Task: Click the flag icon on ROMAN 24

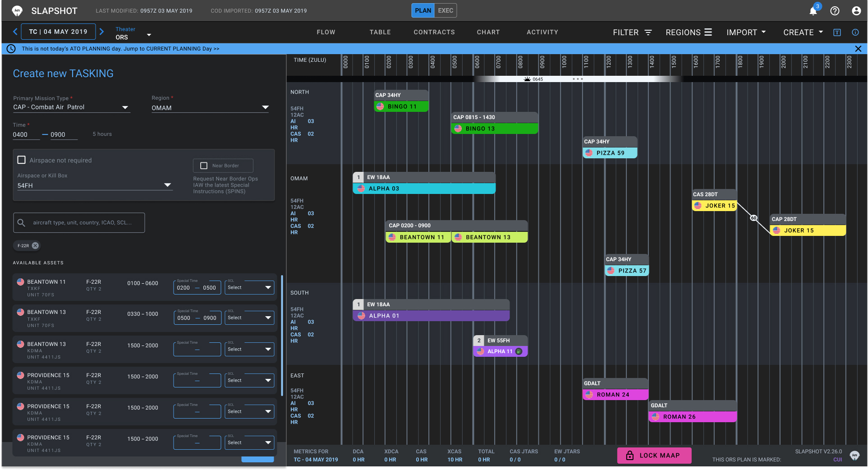Action: (589, 395)
